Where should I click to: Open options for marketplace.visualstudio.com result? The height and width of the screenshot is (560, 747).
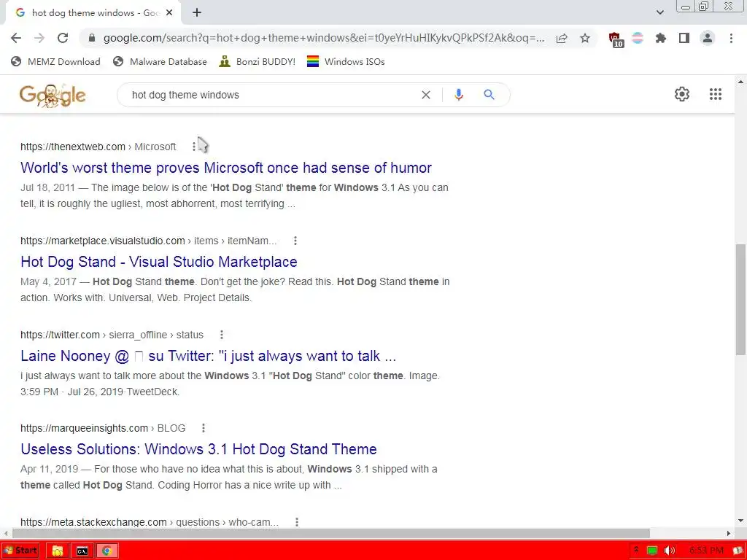(x=295, y=241)
